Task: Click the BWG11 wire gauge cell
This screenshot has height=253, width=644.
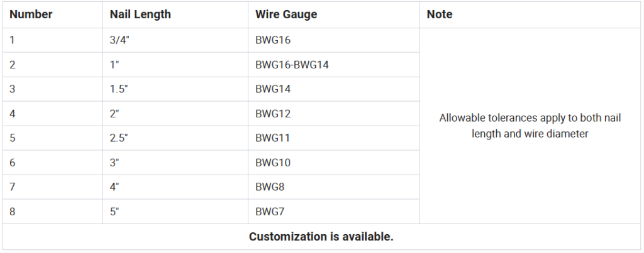Action: (x=334, y=137)
